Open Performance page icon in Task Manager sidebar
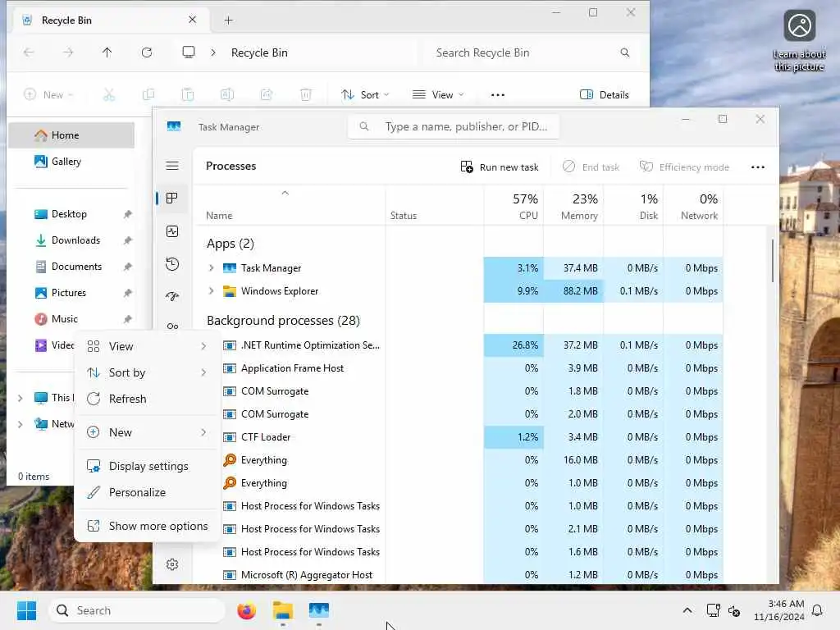The width and height of the screenshot is (840, 630). 172,231
